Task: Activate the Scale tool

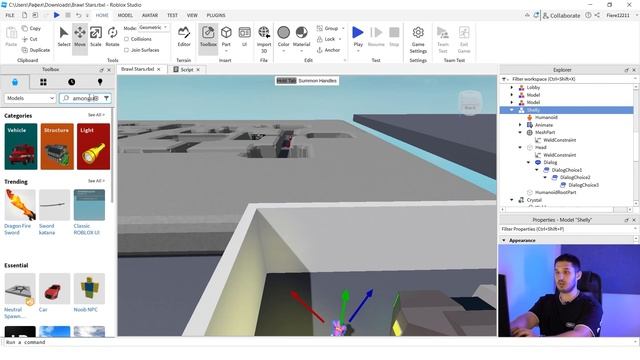Action: tap(96, 36)
